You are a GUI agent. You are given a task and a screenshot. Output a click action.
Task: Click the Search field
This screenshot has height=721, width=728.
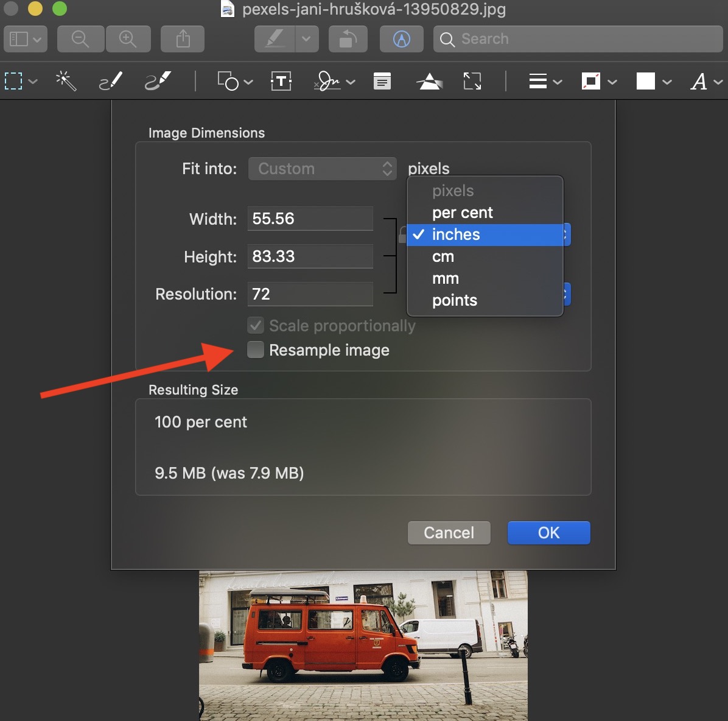pos(578,39)
